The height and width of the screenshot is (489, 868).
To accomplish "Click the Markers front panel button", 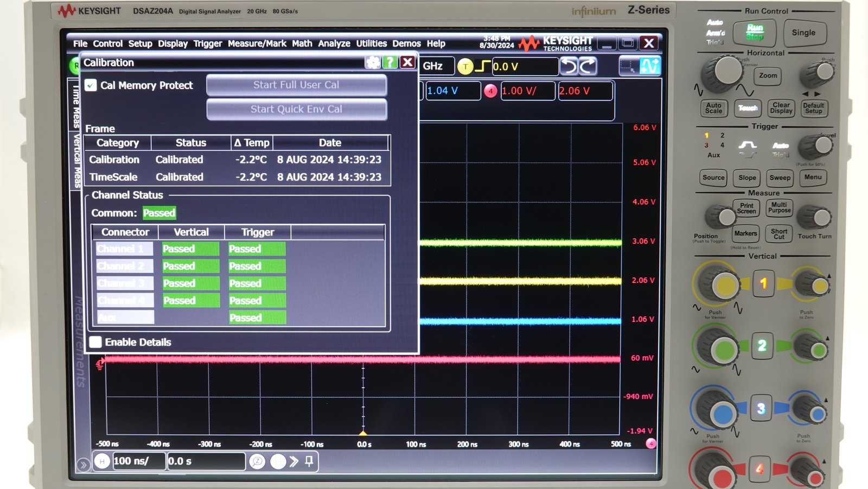I will pyautogui.click(x=745, y=234).
